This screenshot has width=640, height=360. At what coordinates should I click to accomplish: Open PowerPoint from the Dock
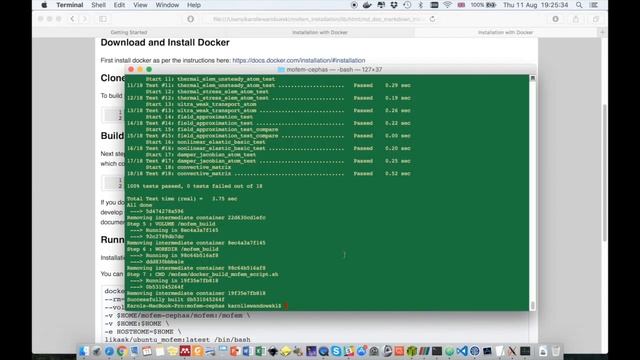click(235, 351)
